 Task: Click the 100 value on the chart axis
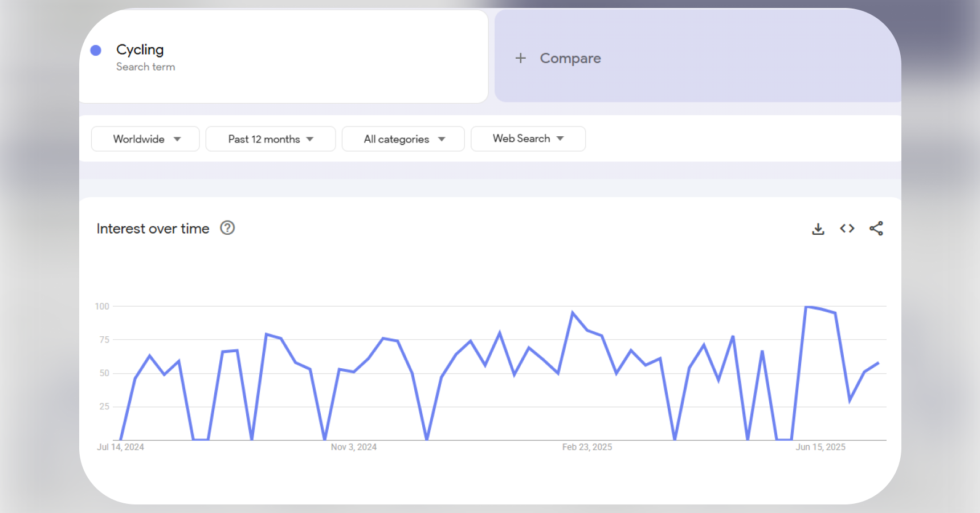tap(103, 306)
